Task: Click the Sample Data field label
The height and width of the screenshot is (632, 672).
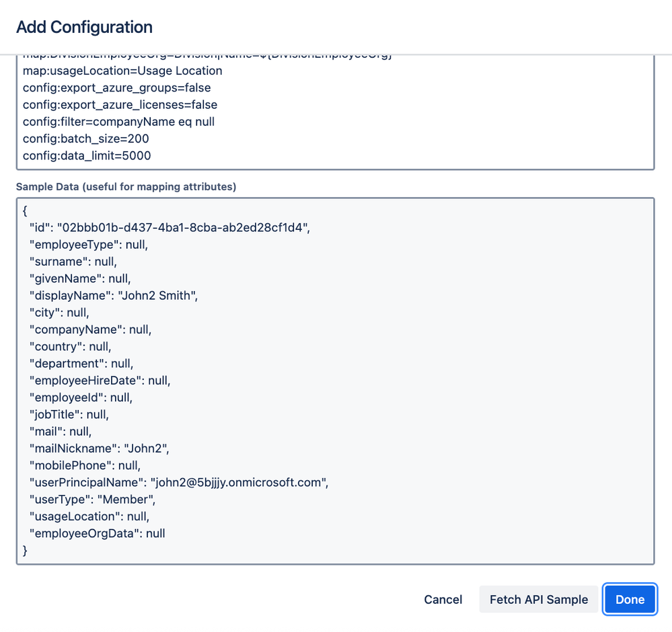Action: pyautogui.click(x=126, y=187)
